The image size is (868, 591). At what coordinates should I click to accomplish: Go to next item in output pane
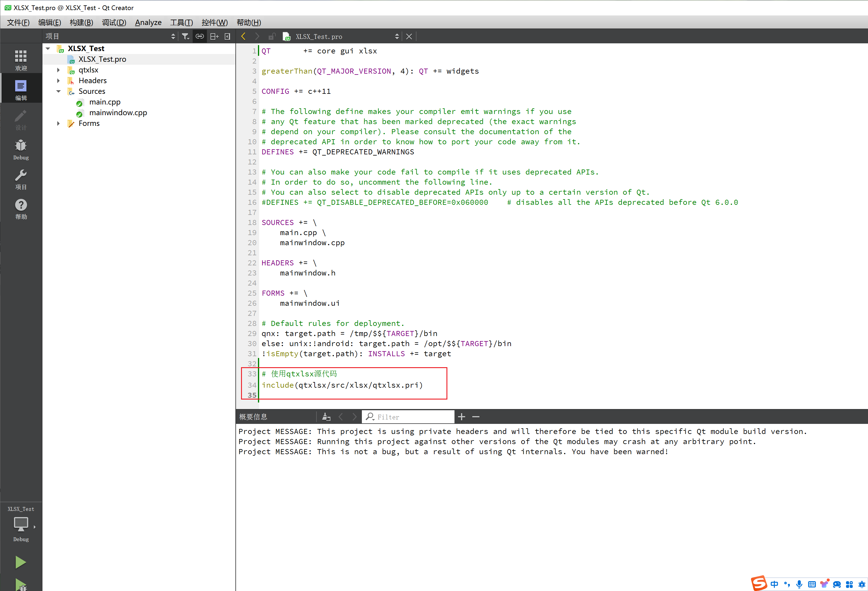[x=354, y=417]
